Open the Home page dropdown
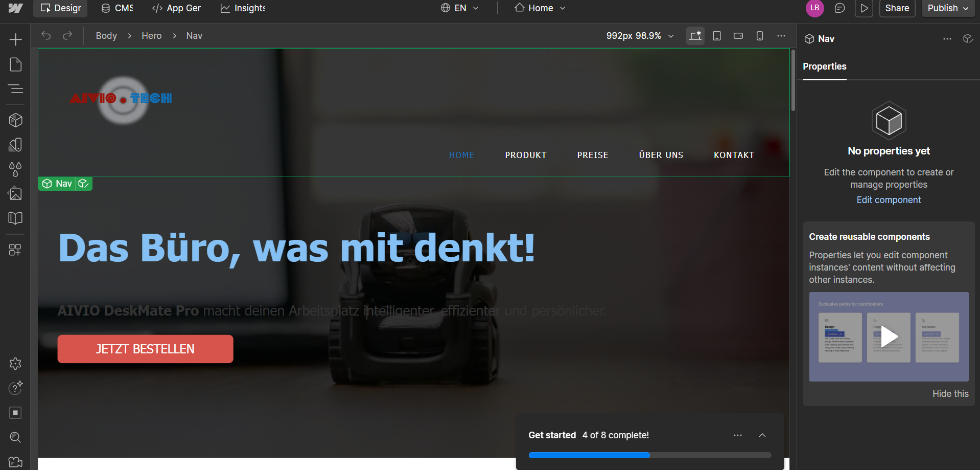 (540, 8)
